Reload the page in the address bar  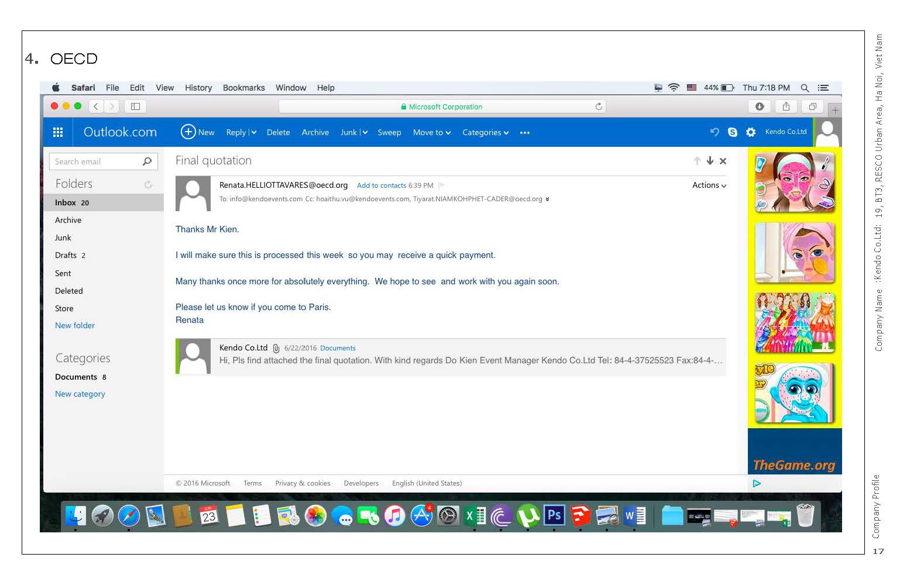599,106
